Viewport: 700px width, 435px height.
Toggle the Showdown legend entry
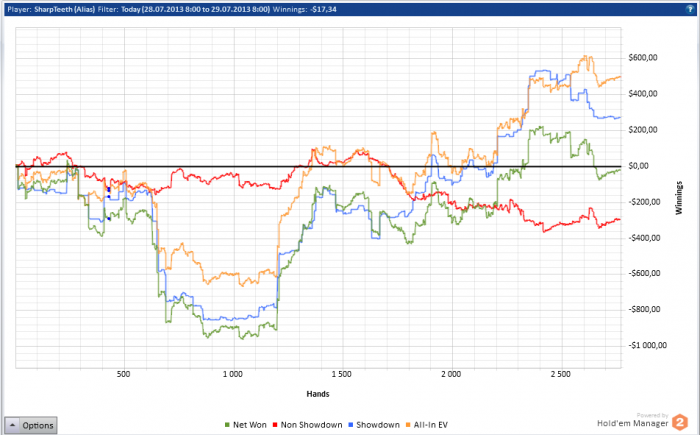(374, 425)
